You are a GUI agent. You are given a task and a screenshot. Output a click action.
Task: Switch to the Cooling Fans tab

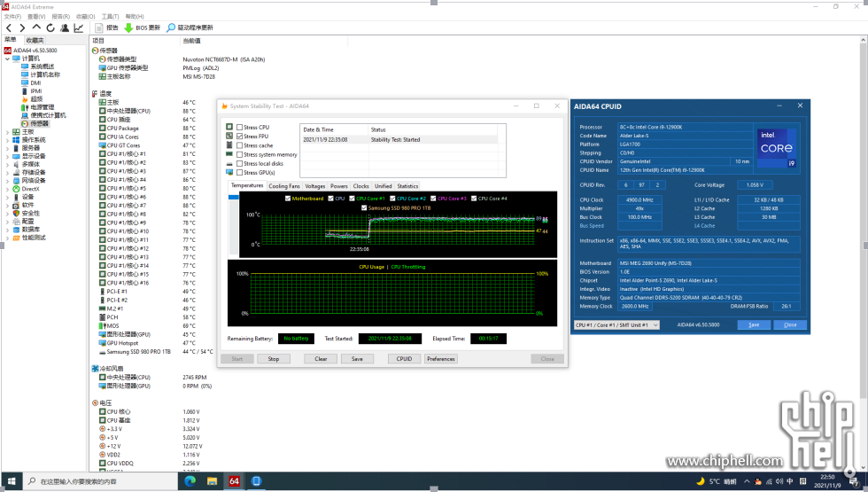click(284, 186)
